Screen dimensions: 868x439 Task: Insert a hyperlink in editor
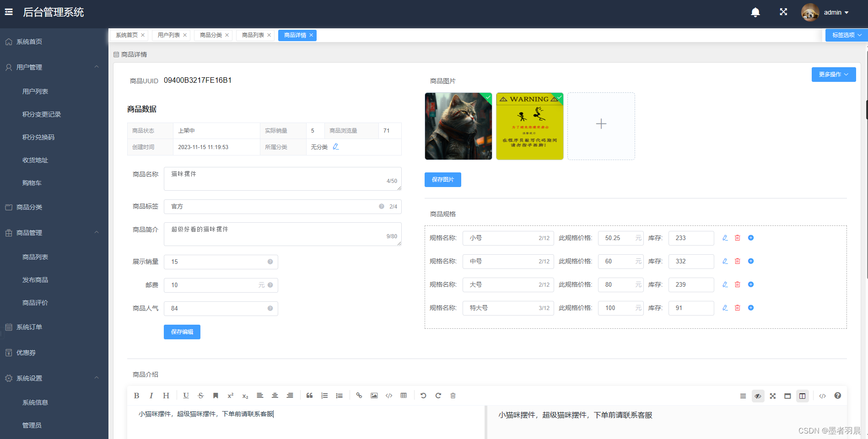coord(359,396)
